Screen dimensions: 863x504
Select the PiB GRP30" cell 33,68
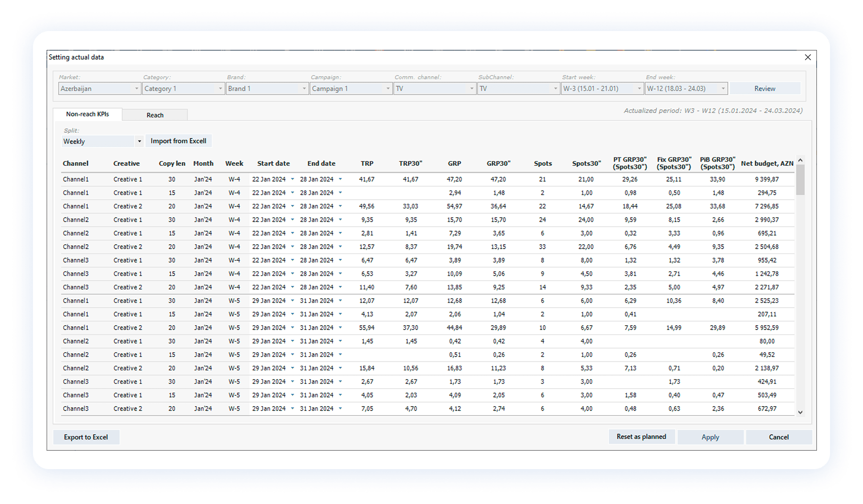pos(718,206)
